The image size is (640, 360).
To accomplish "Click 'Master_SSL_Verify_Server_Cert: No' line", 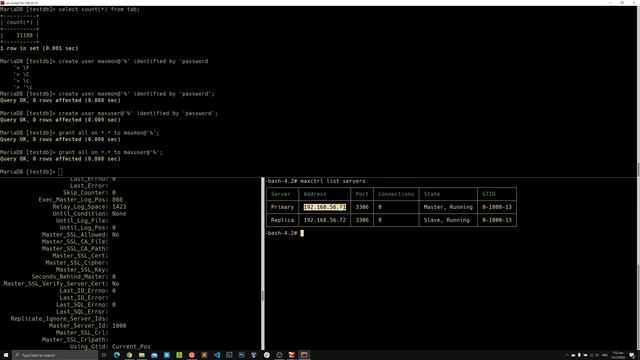I will point(61,283).
